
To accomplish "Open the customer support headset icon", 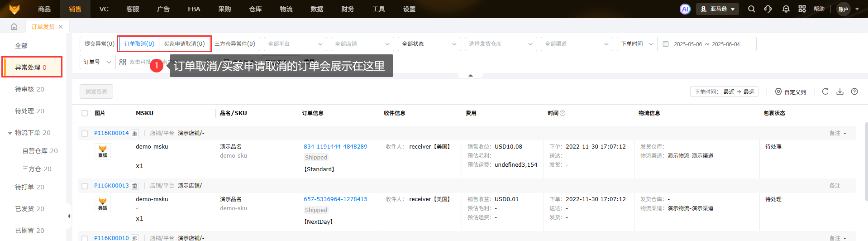I will tap(768, 9).
